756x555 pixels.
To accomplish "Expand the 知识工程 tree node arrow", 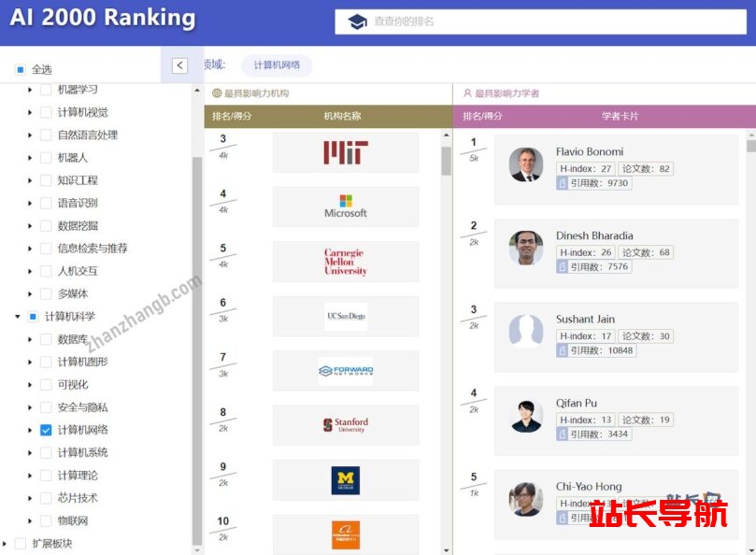I will point(29,180).
